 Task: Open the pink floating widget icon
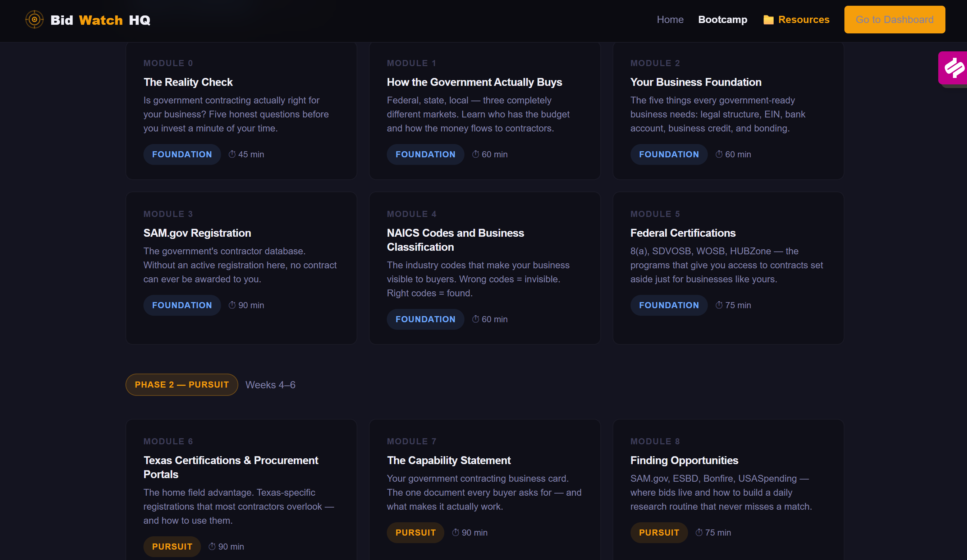point(953,68)
